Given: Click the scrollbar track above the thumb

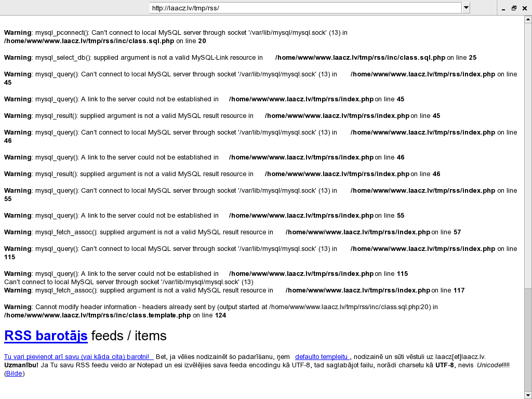Looking at the screenshot, I should (x=528, y=156).
